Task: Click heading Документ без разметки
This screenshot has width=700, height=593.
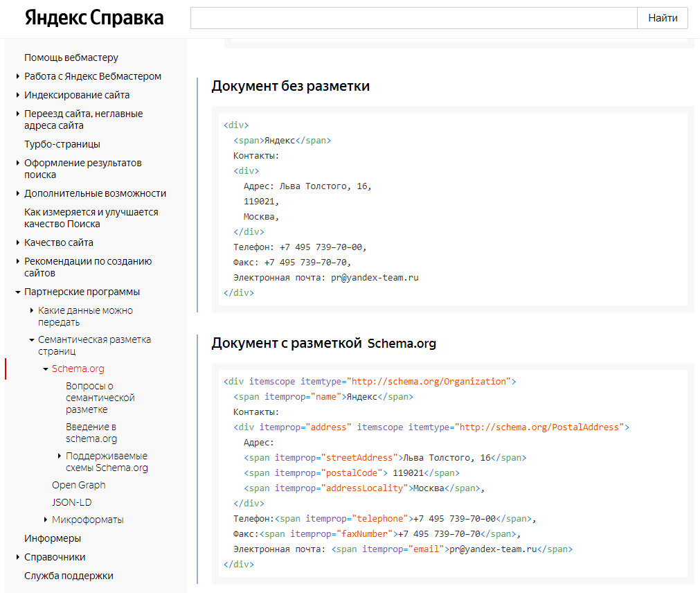Action: (291, 86)
